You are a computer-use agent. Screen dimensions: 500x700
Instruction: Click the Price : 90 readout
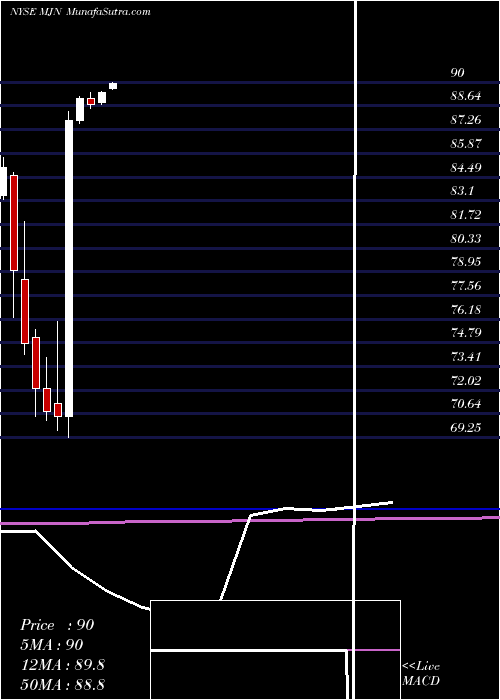coord(57,625)
